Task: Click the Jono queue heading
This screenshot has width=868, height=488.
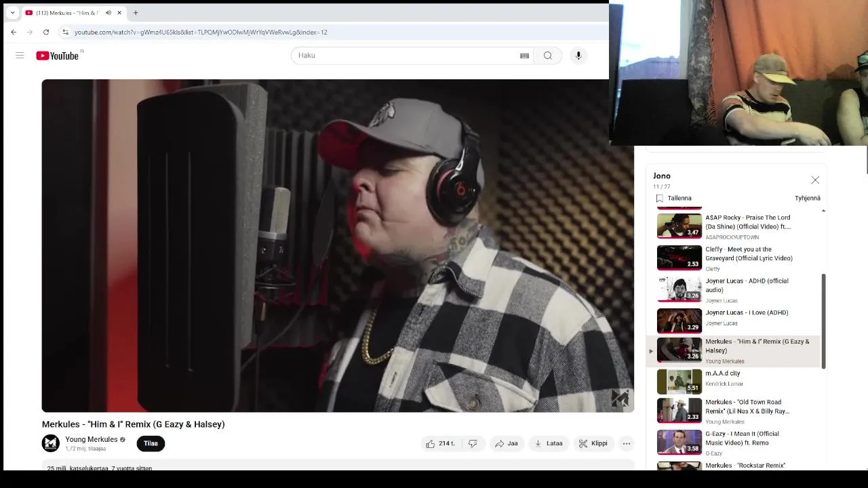Action: pos(662,176)
